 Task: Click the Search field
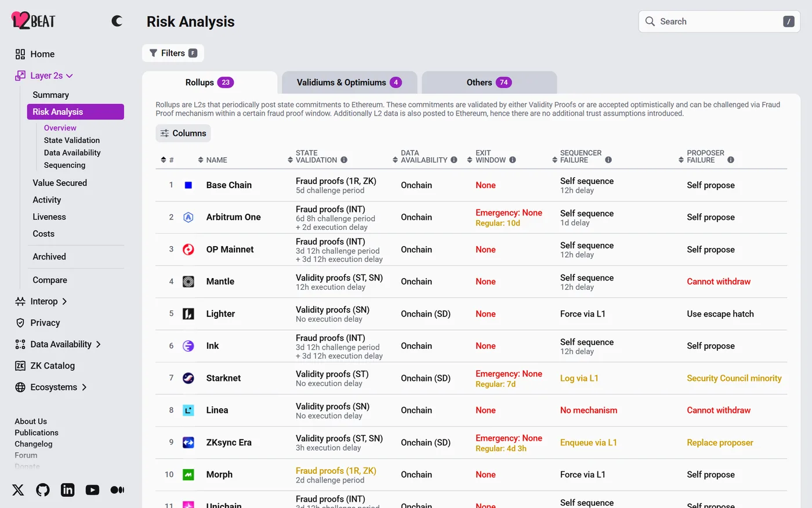click(x=719, y=21)
